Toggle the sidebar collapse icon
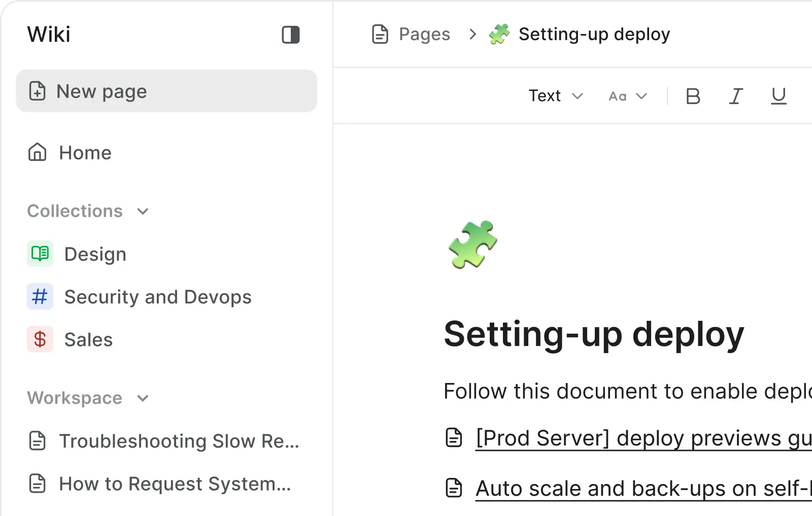Image resolution: width=812 pixels, height=516 pixels. pyautogui.click(x=290, y=35)
